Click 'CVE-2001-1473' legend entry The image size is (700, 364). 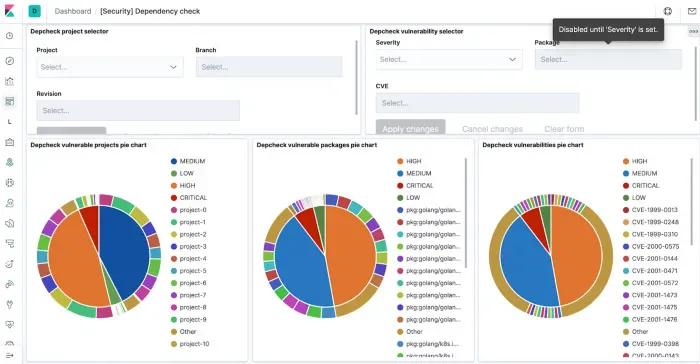point(654,295)
